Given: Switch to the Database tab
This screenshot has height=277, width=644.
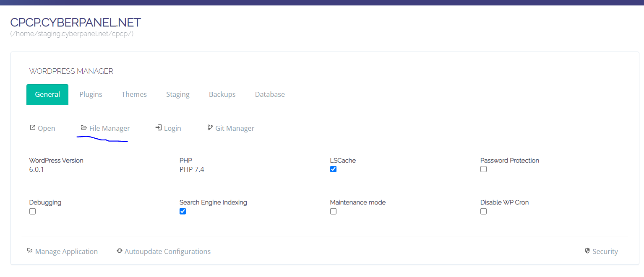Looking at the screenshot, I should click(x=270, y=94).
